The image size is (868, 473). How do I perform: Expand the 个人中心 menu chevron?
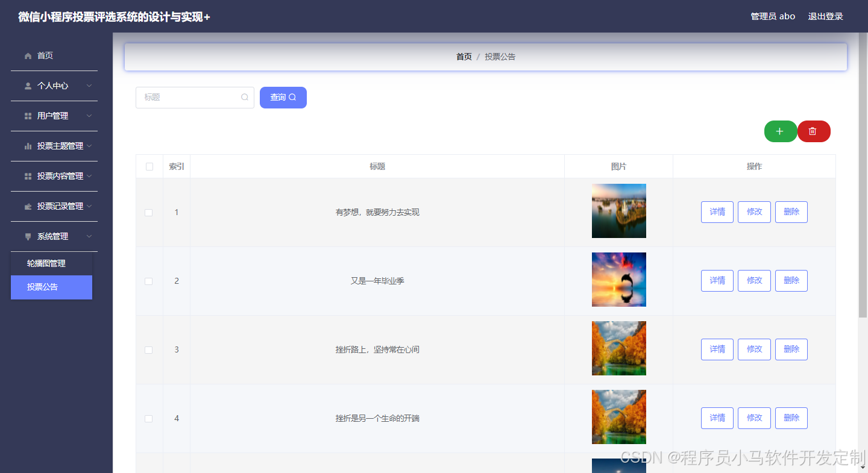click(89, 86)
